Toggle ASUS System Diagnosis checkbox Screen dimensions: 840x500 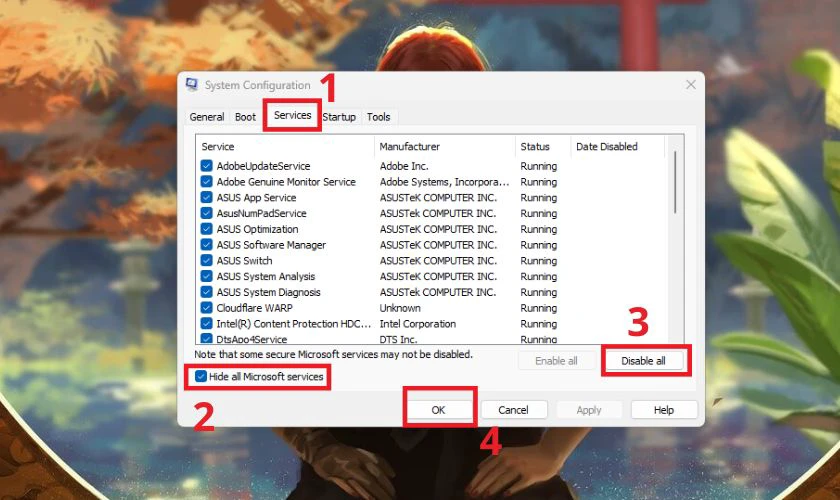point(206,292)
